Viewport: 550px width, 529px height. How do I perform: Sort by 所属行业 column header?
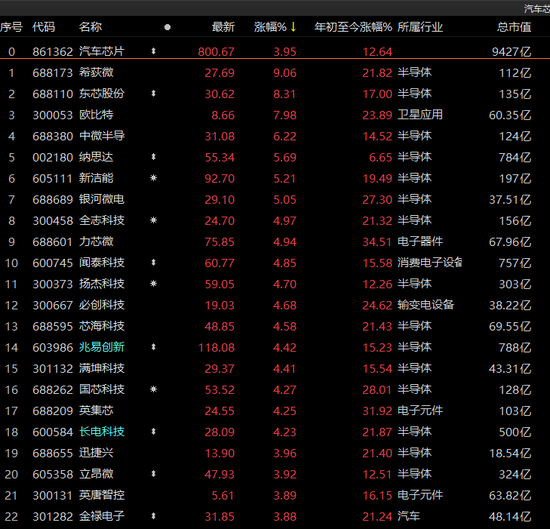[x=420, y=27]
